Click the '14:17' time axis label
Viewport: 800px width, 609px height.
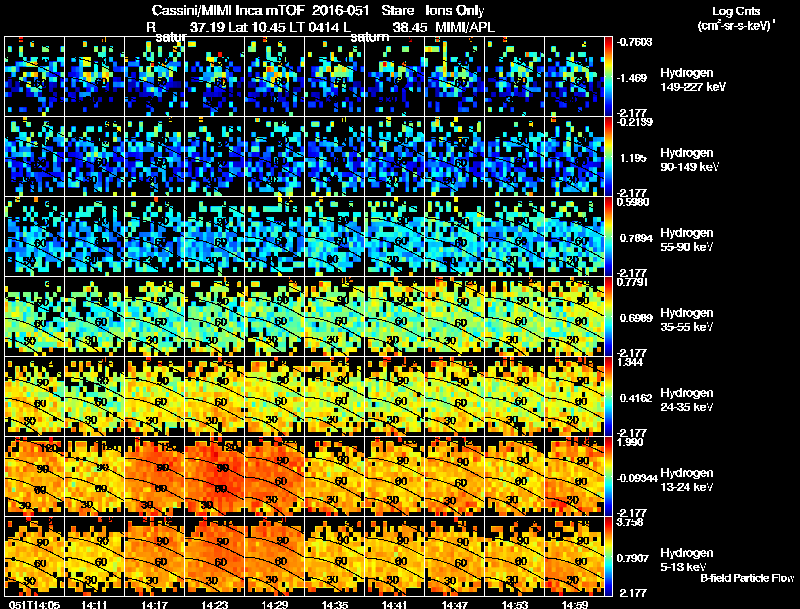click(x=155, y=604)
